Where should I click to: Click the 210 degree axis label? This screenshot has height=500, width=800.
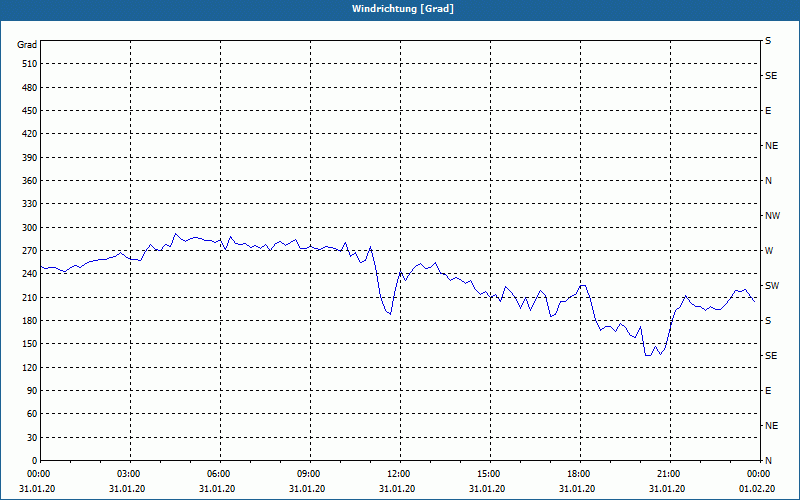coord(30,297)
